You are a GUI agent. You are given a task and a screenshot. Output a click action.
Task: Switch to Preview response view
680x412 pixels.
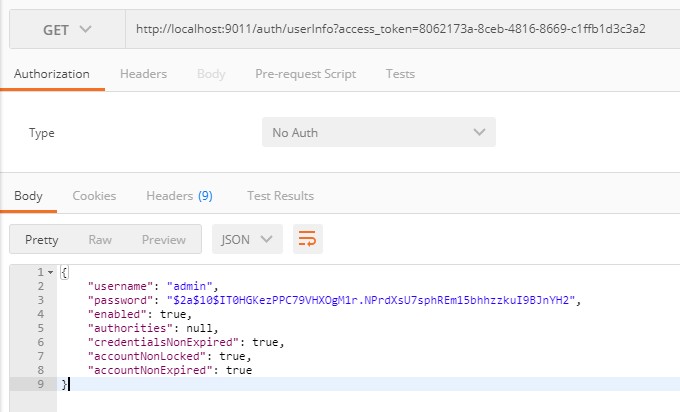163,240
